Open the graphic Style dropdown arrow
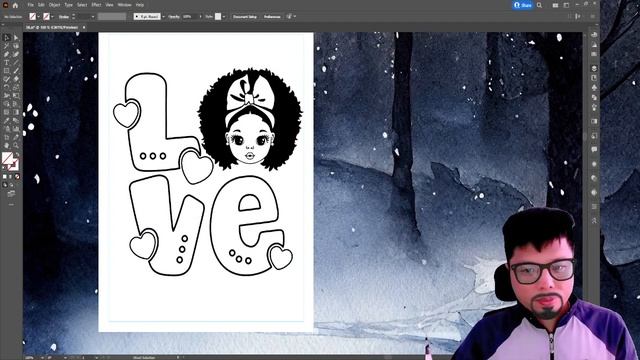640x360 pixels. click(224, 17)
